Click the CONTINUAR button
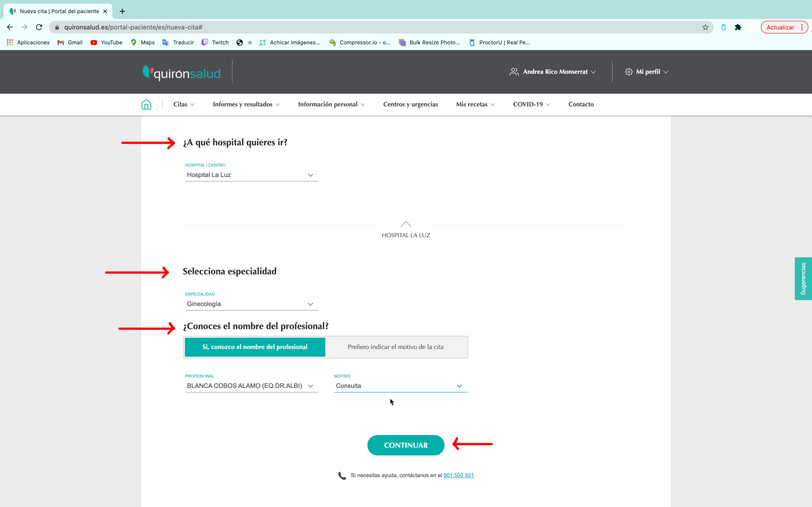 406,445
